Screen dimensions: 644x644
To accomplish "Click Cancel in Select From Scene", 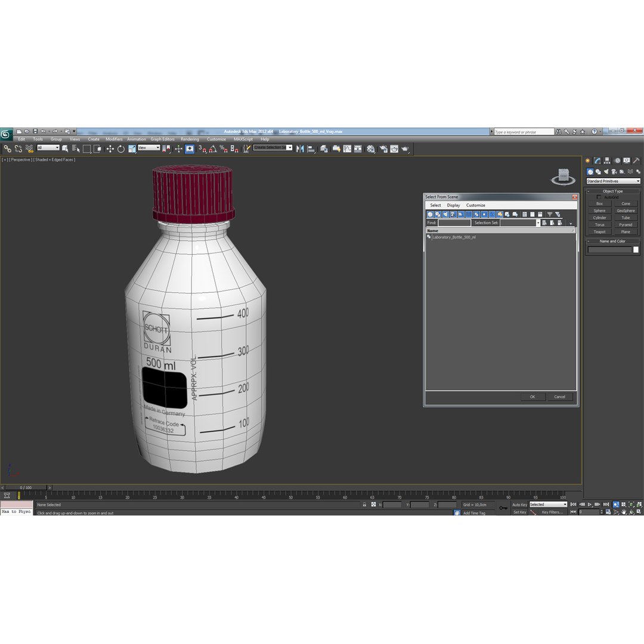I will coord(559,397).
